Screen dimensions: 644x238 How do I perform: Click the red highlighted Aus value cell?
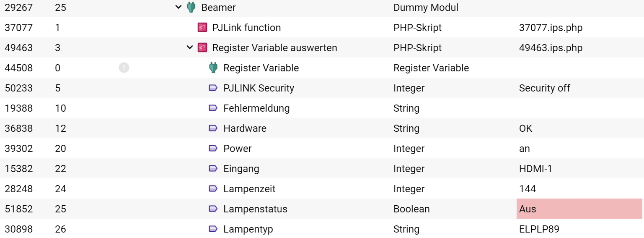pyautogui.click(x=579, y=209)
